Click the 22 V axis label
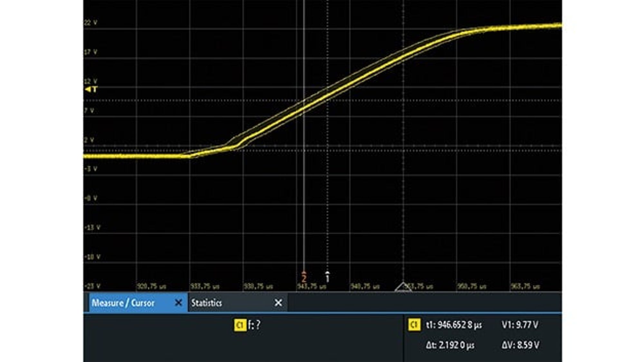The image size is (644, 362). click(90, 23)
